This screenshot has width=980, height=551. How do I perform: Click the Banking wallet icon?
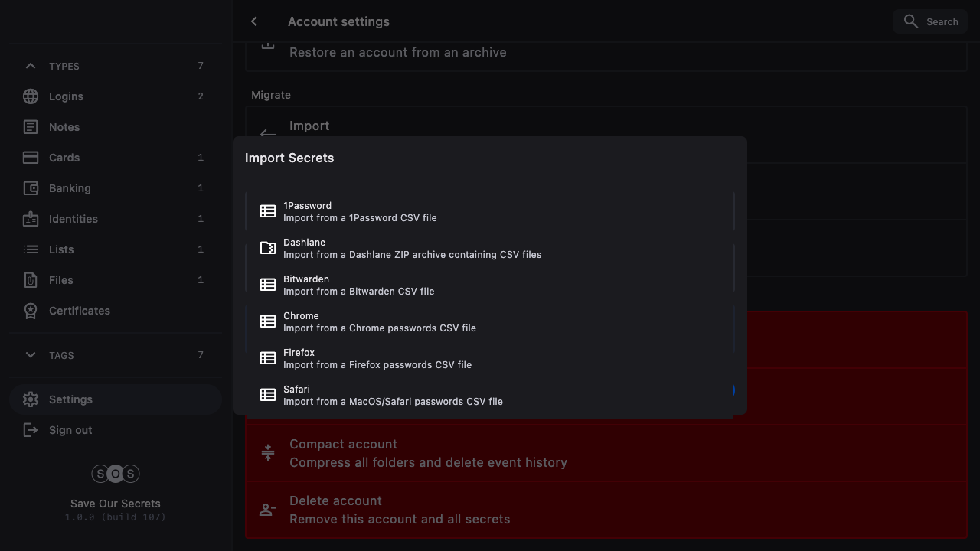[x=31, y=188]
